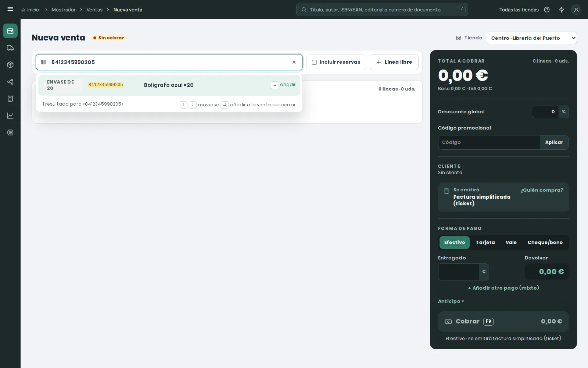Screen dimensions: 588x368
Task: Click the barcode input with 8412345990205
Action: coord(169,62)
